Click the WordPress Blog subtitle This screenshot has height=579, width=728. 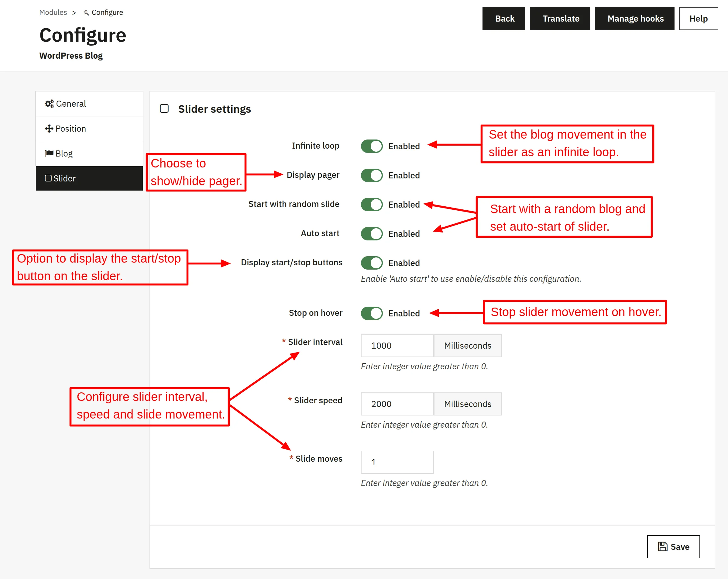click(x=71, y=56)
